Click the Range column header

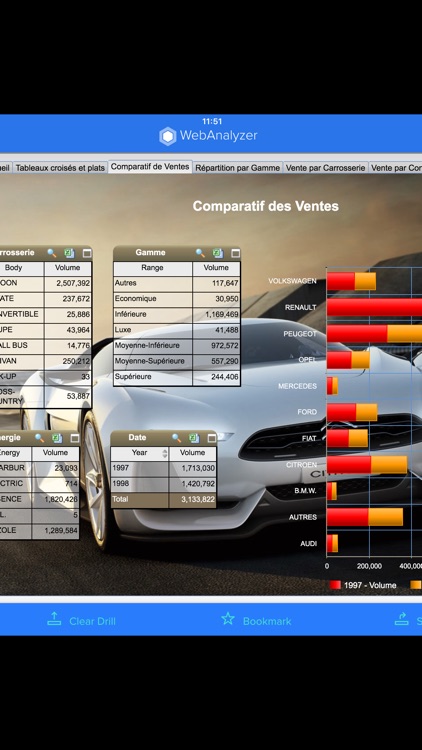tap(153, 268)
